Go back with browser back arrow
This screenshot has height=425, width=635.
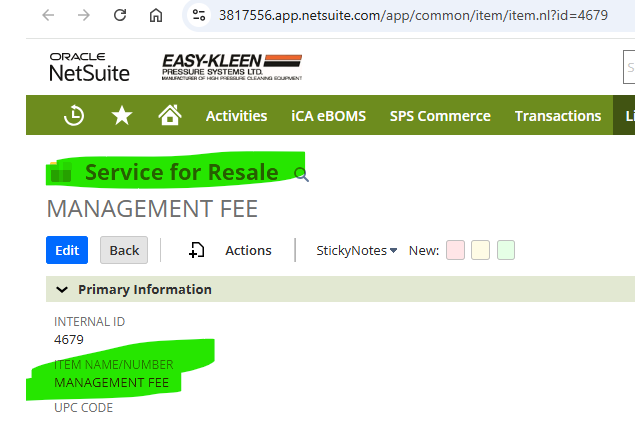click(x=48, y=15)
